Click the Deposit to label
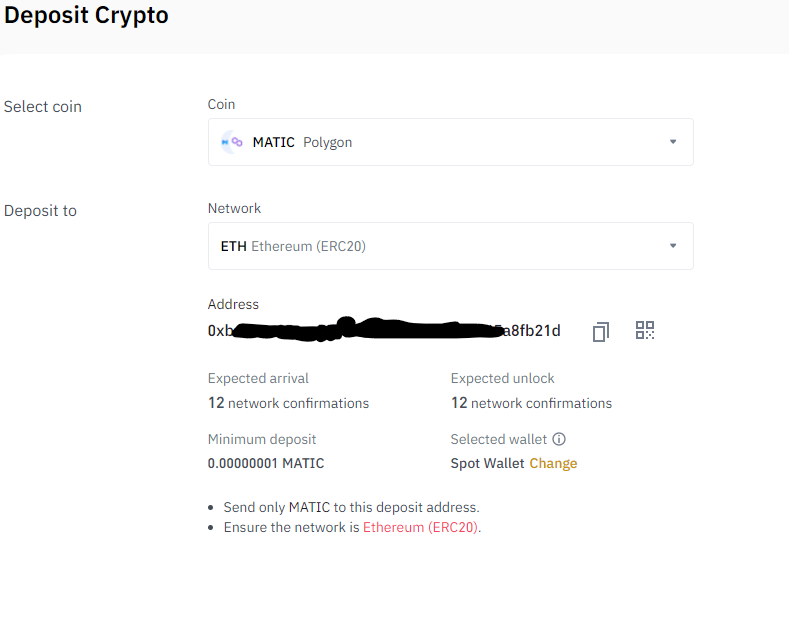 [41, 211]
